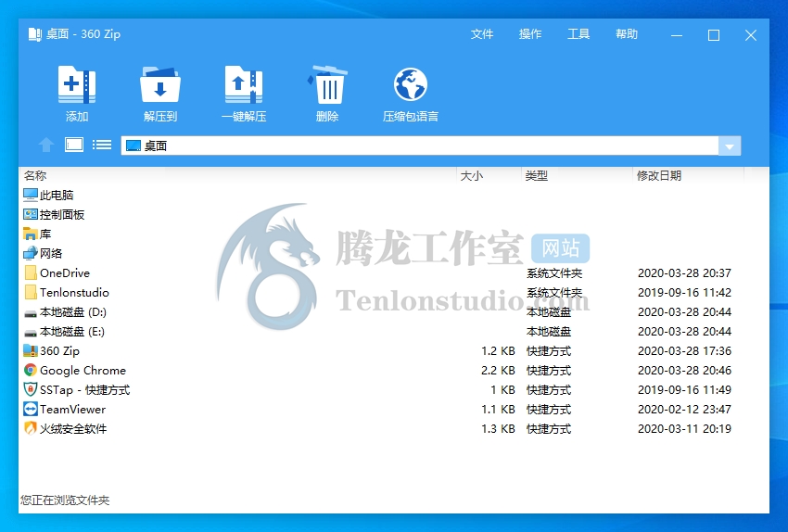Screen dimensions: 788x532
Task: Select the 库 library folder icon
Action: coord(31,234)
